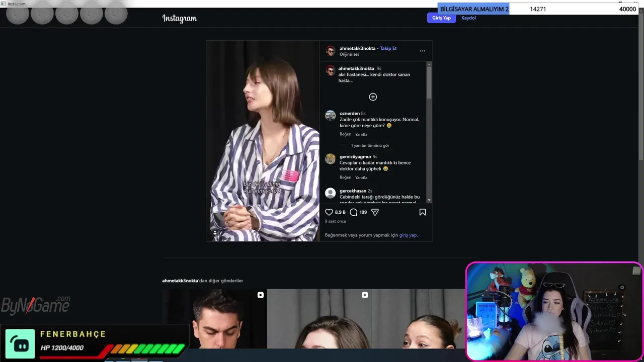Screen dimensions: 644x362
Task: Click the Giriş Yap button
Action: click(x=441, y=18)
